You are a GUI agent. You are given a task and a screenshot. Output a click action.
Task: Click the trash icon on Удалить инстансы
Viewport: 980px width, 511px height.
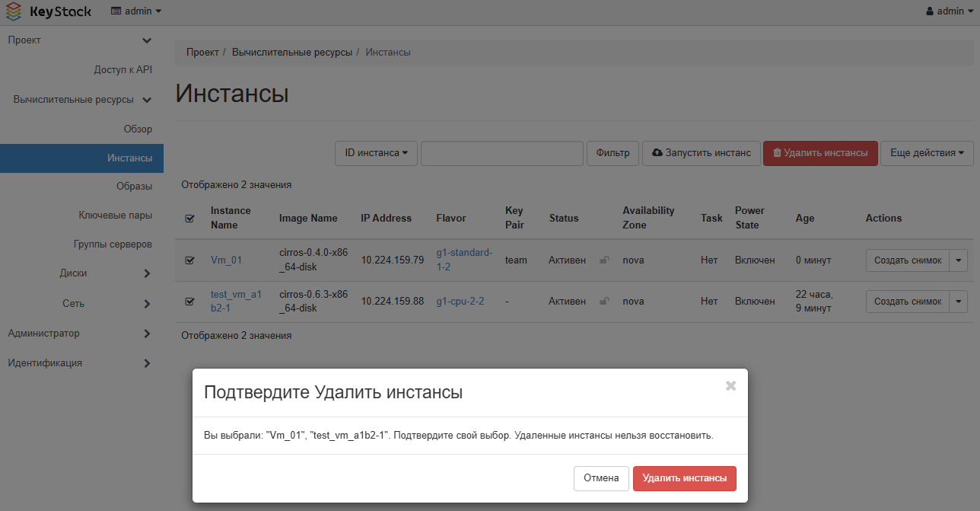[x=775, y=153]
